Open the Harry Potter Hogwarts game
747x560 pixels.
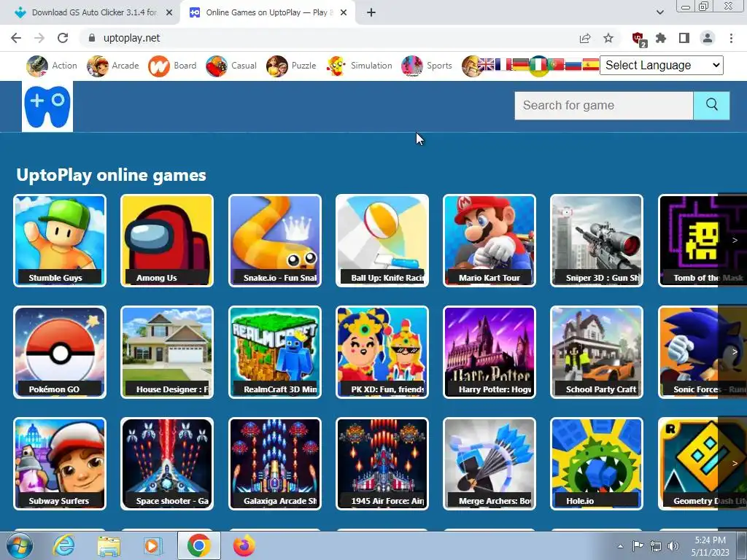489,352
